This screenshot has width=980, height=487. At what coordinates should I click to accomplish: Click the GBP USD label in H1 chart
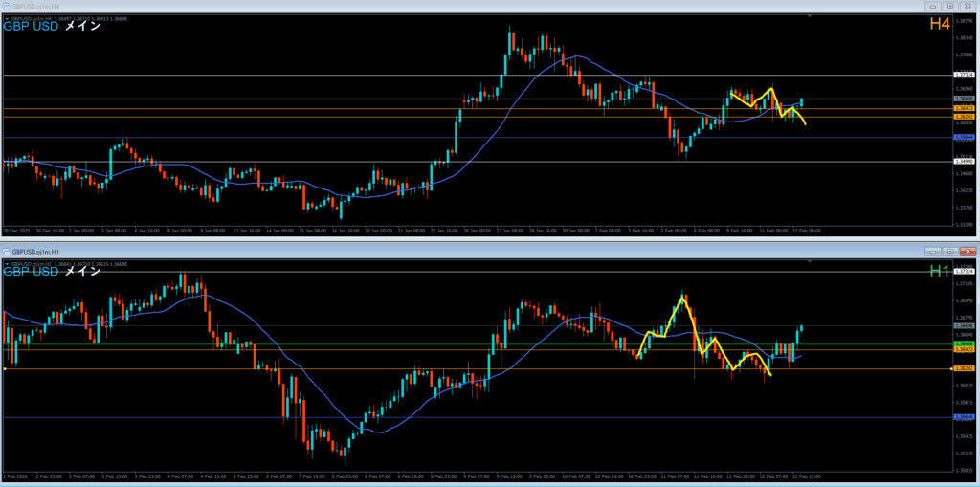pyautogui.click(x=32, y=272)
